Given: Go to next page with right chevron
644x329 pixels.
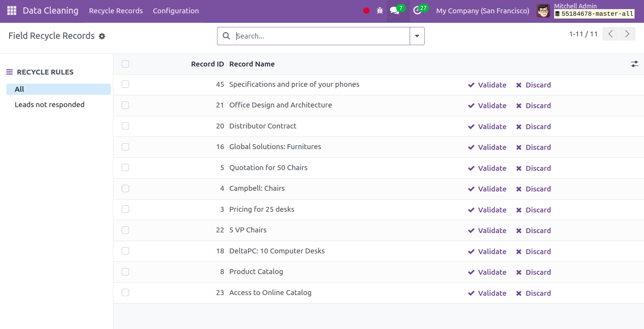Looking at the screenshot, I should tap(627, 34).
